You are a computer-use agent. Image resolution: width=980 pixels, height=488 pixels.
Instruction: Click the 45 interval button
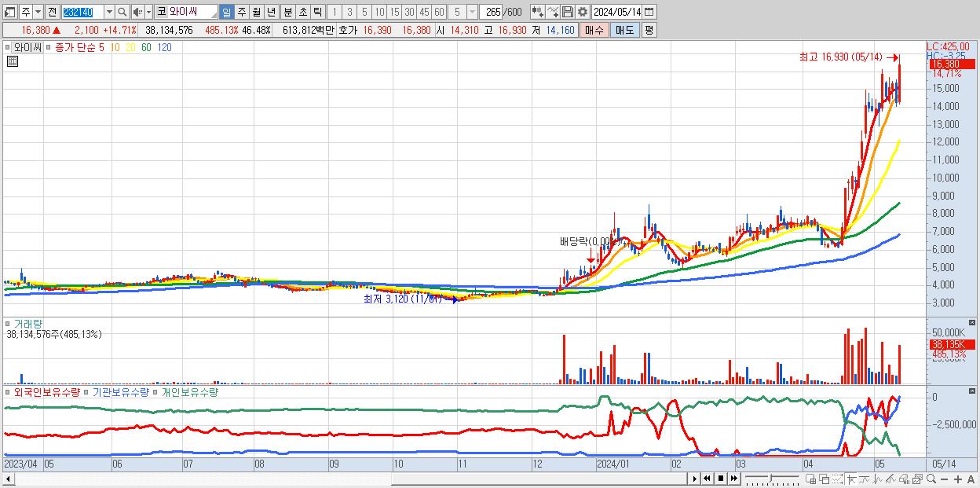tap(424, 12)
